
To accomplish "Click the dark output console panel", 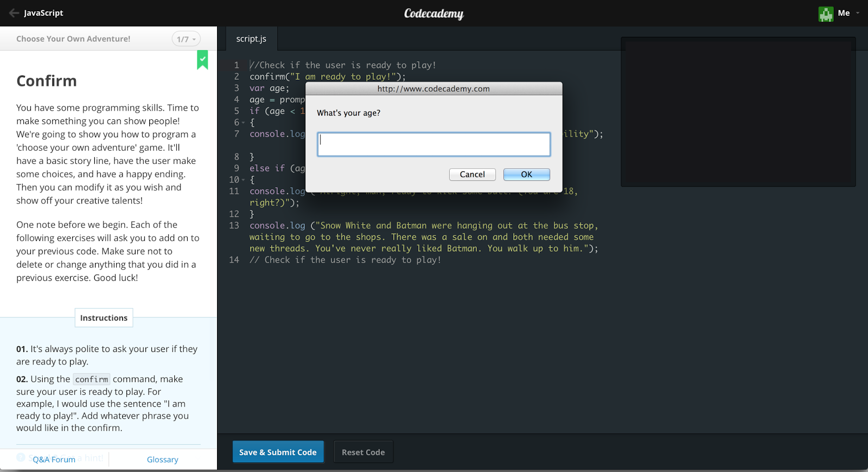I will (738, 112).
